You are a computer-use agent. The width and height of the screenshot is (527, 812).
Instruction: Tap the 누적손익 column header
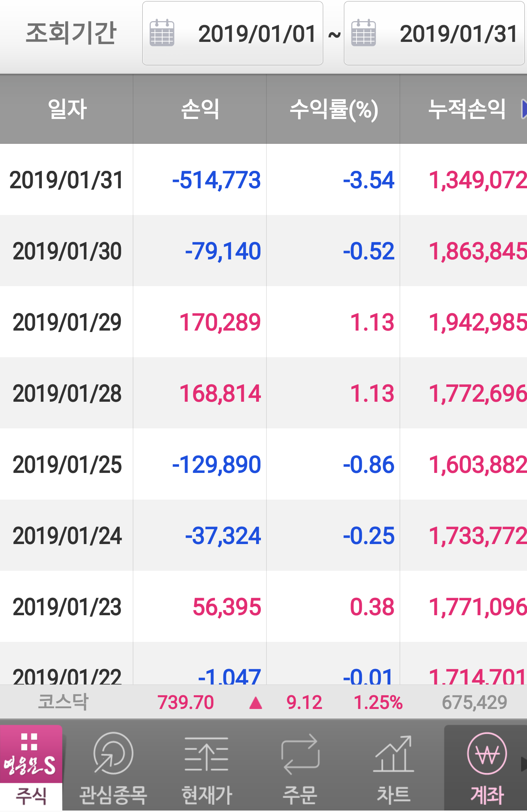tap(466, 109)
